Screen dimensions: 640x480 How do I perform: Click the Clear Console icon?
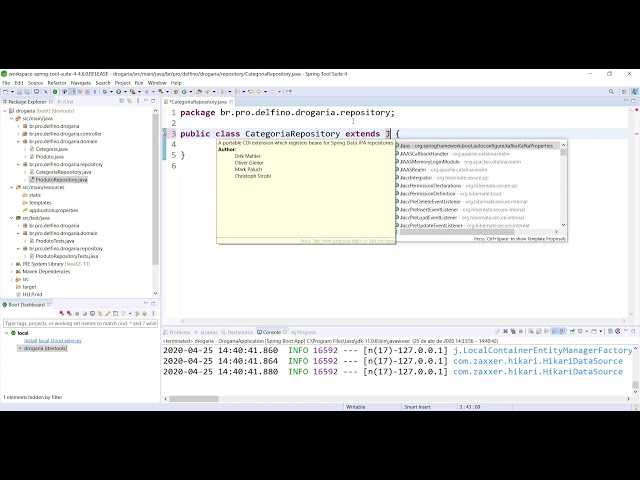click(531, 331)
